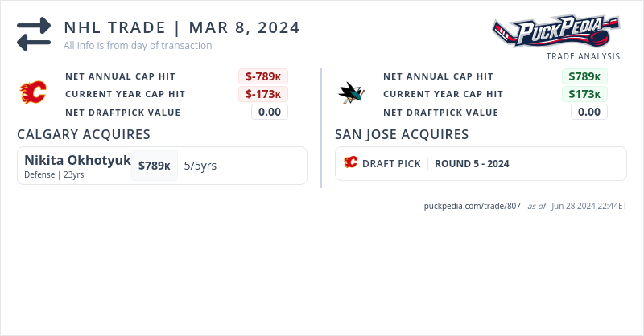644x336 pixels.
Task: Click San Jose's $789K net annual cap badge
Action: (x=584, y=76)
